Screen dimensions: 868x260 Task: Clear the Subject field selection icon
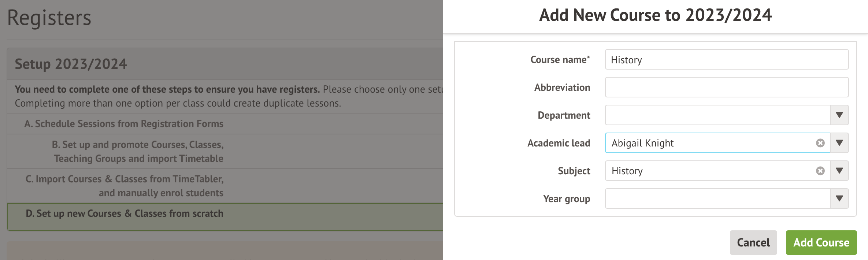coord(820,171)
